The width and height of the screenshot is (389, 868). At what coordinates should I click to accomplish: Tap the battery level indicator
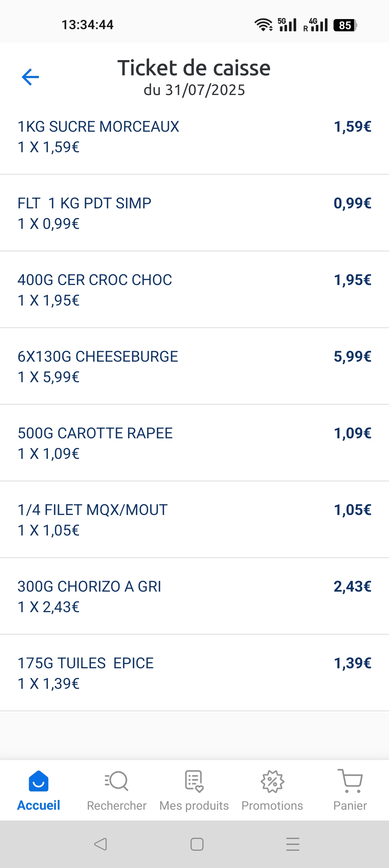(345, 25)
